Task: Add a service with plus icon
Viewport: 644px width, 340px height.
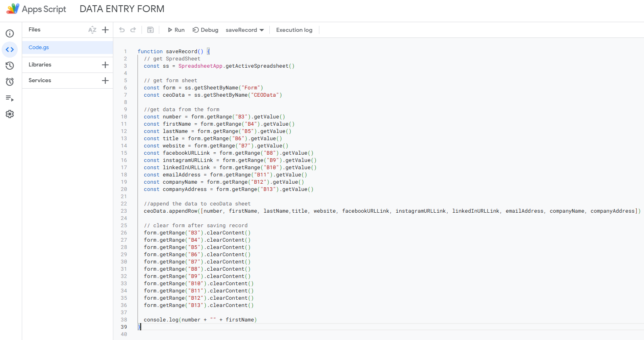Action: coord(105,81)
